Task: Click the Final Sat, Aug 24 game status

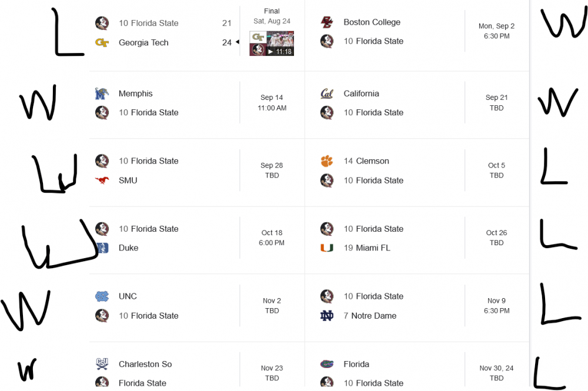Action: coord(272,16)
